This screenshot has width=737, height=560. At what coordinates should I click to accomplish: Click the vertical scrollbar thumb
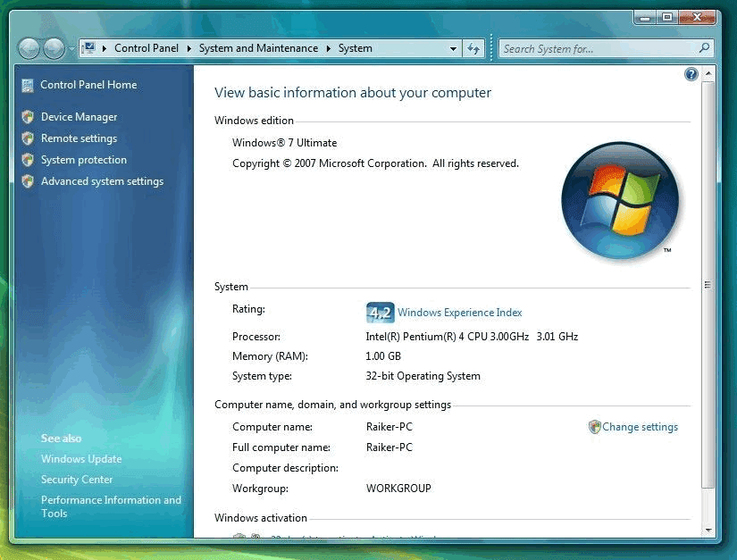(708, 285)
